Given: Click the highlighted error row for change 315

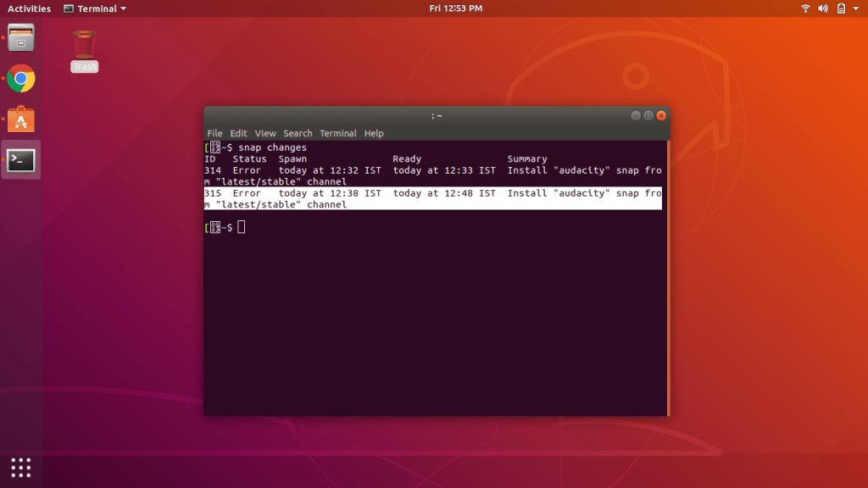Looking at the screenshot, I should click(x=424, y=193).
